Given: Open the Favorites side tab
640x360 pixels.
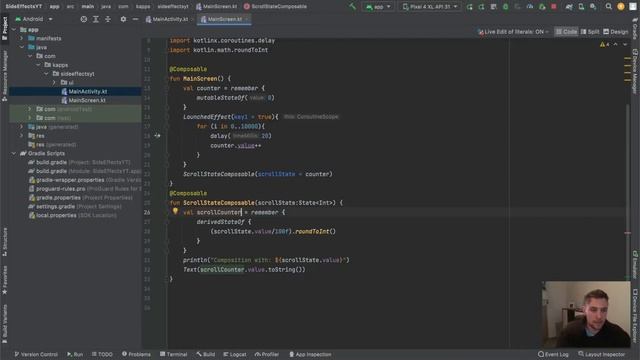Looking at the screenshot, I should tap(4, 280).
